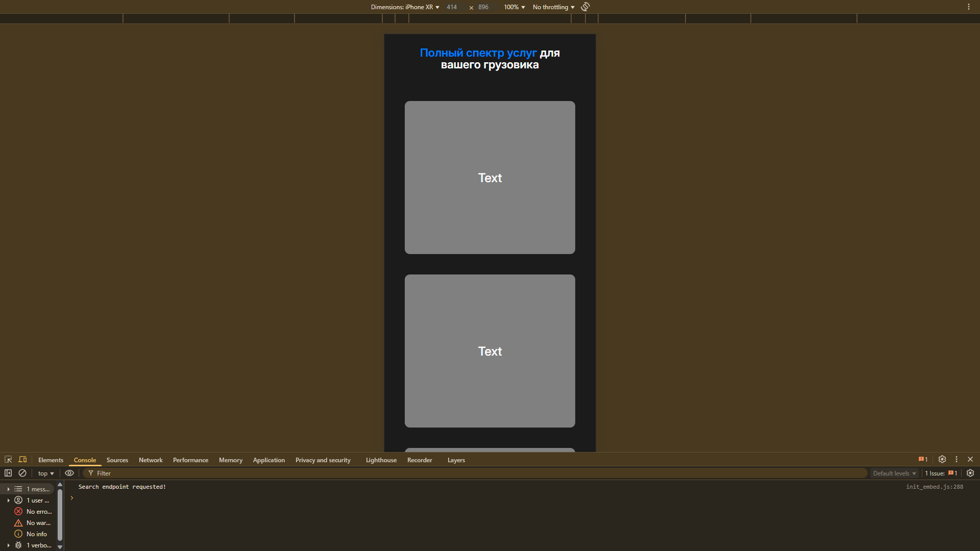
Task: Open the DevTools three-dot customize menu
Action: tap(957, 460)
